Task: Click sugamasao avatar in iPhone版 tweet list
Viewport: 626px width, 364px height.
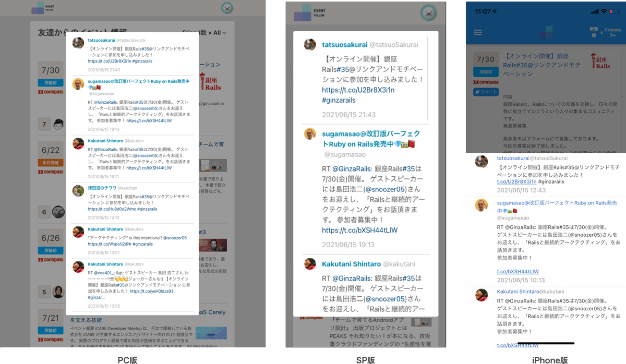Action: (x=481, y=205)
